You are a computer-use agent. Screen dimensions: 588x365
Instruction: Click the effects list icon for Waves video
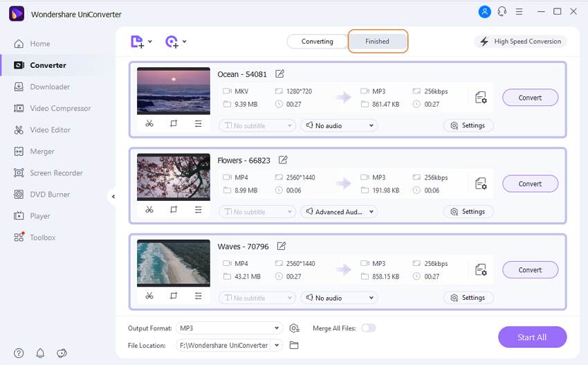[x=198, y=296]
